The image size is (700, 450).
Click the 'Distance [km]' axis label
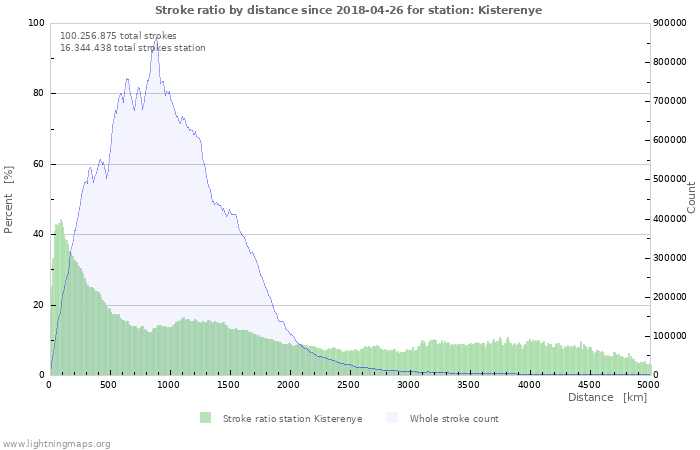pyautogui.click(x=607, y=397)
